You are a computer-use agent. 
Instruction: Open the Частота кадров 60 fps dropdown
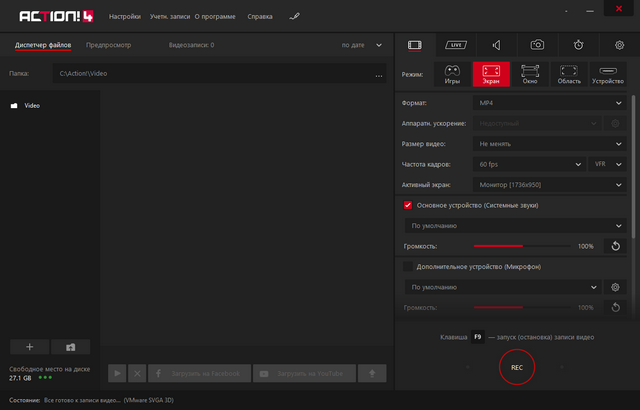click(x=527, y=164)
